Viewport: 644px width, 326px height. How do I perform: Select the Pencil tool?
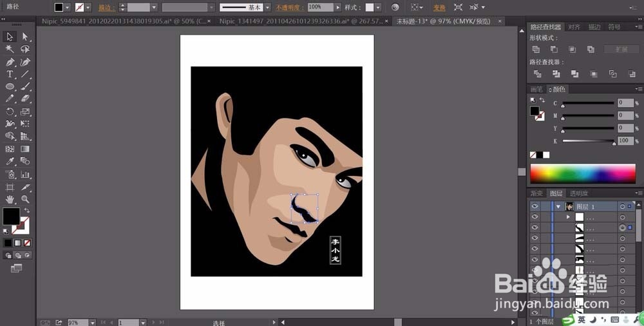[10, 99]
